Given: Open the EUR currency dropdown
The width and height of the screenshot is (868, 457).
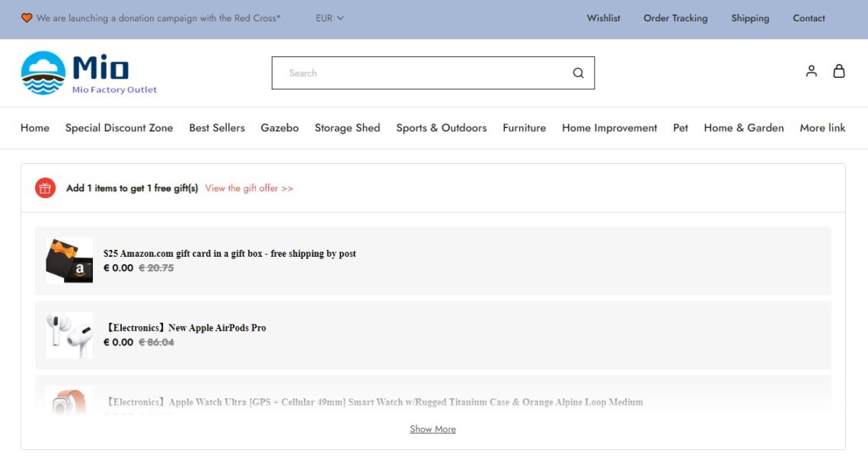Looking at the screenshot, I should (x=329, y=18).
